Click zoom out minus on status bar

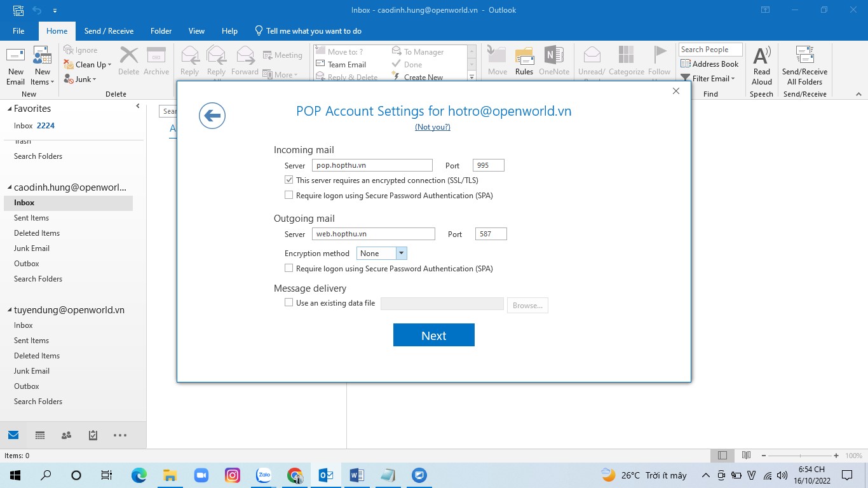tap(764, 456)
